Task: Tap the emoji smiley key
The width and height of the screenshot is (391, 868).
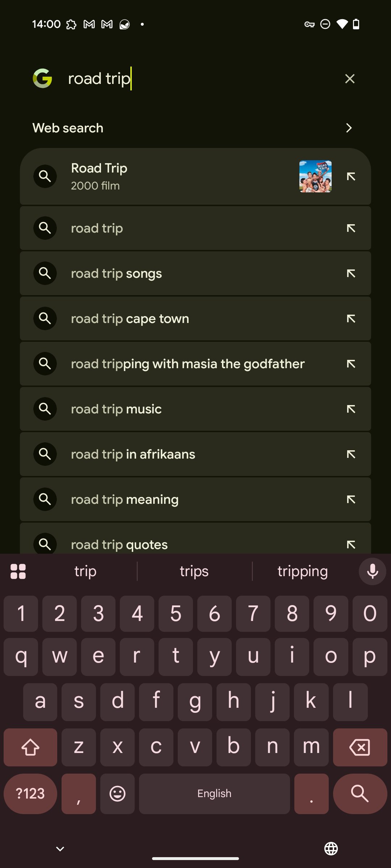Action: point(117,794)
